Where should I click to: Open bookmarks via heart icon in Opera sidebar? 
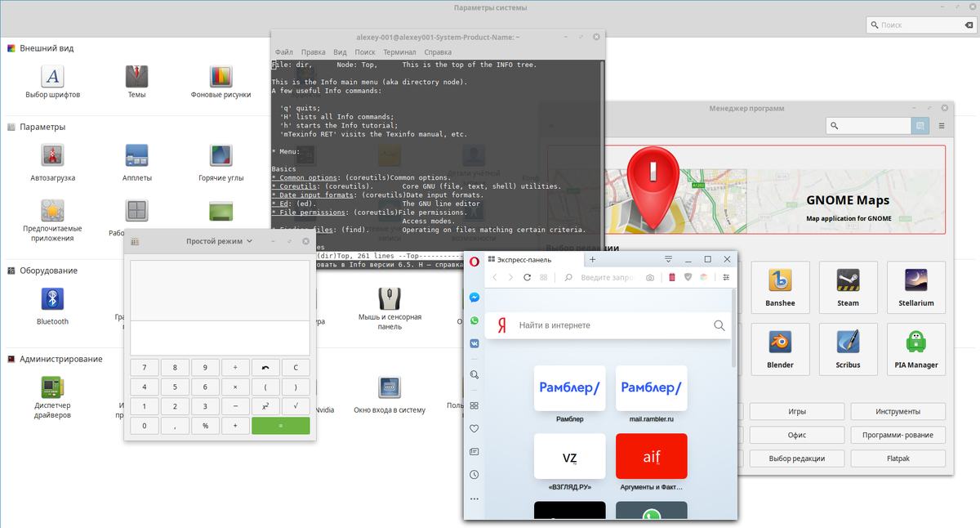coord(474,428)
